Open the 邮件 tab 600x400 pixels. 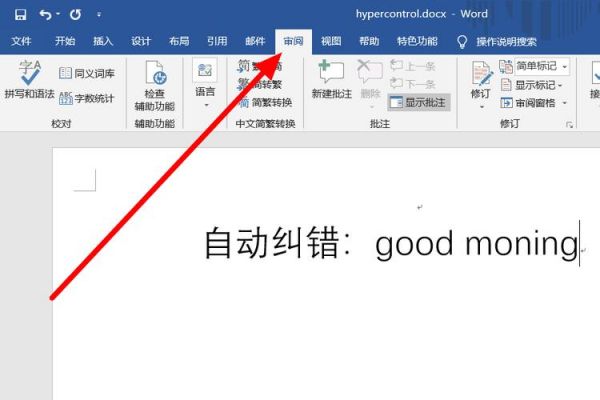(x=255, y=41)
